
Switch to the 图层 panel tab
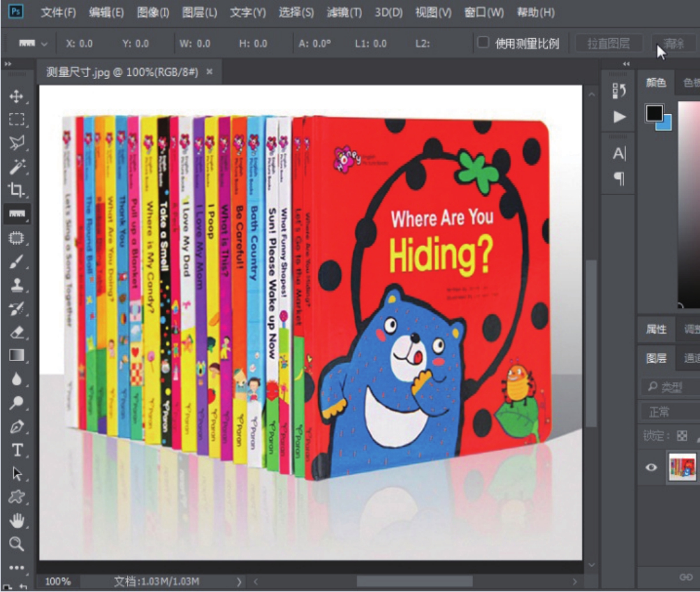[656, 359]
